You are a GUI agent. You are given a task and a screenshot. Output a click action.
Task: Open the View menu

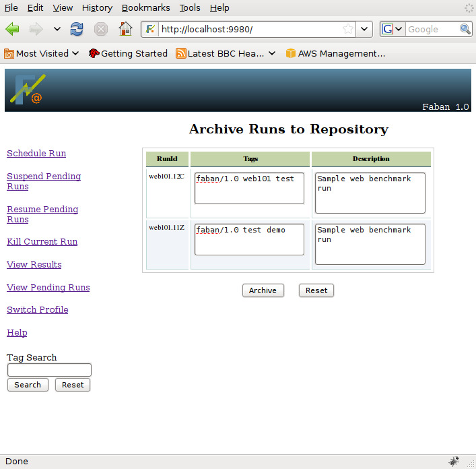63,7
